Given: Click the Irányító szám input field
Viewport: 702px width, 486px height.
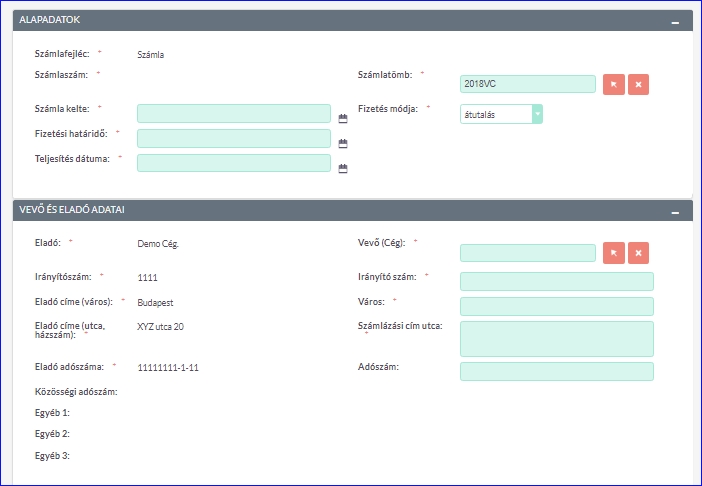Looking at the screenshot, I should point(556,281).
